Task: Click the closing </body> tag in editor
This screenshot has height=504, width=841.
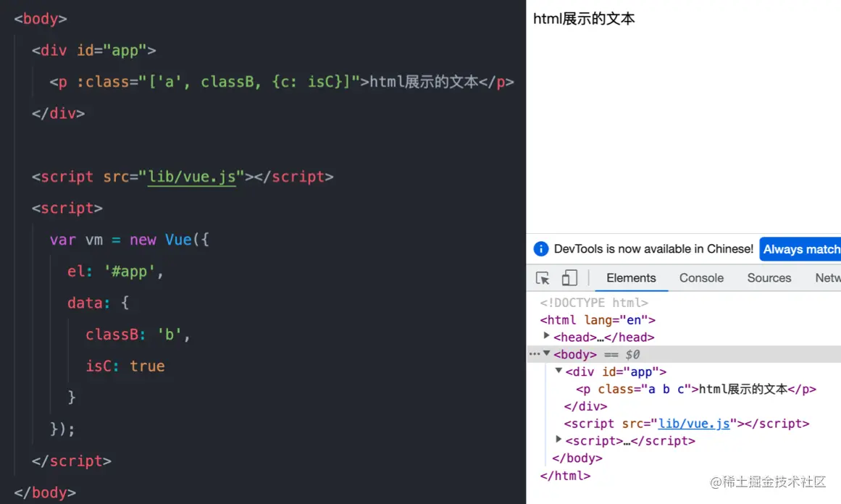Action: (x=45, y=492)
